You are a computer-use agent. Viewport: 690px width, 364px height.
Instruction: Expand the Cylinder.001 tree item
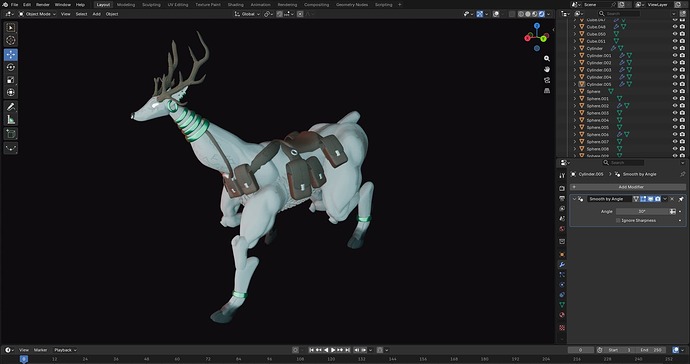[575, 55]
